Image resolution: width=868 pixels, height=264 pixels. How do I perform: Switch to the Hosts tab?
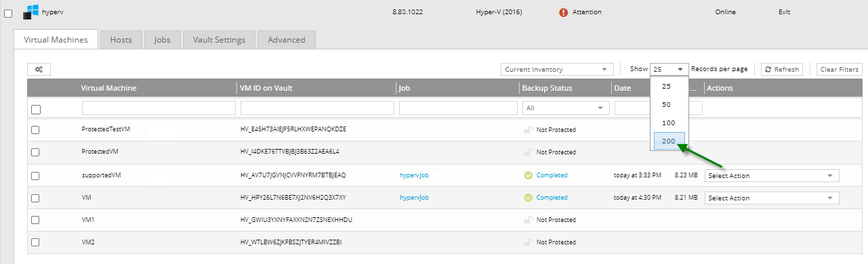click(x=121, y=39)
